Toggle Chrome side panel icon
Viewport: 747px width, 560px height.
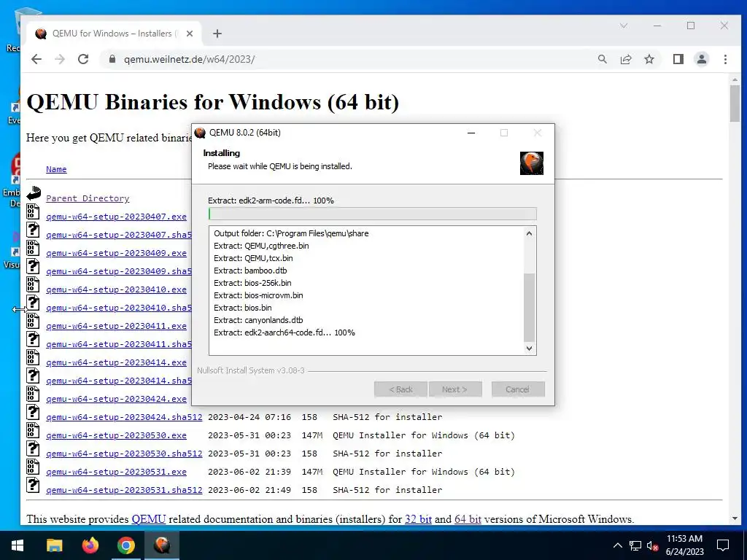(x=678, y=59)
